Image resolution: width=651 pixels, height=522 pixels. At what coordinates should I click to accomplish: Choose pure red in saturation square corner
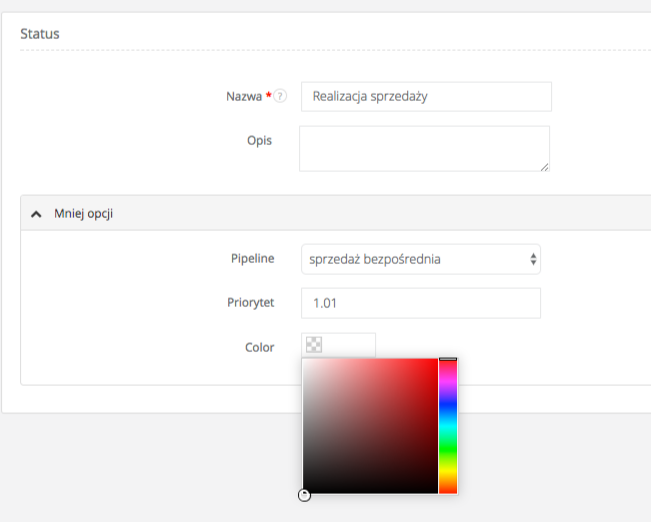pos(436,360)
